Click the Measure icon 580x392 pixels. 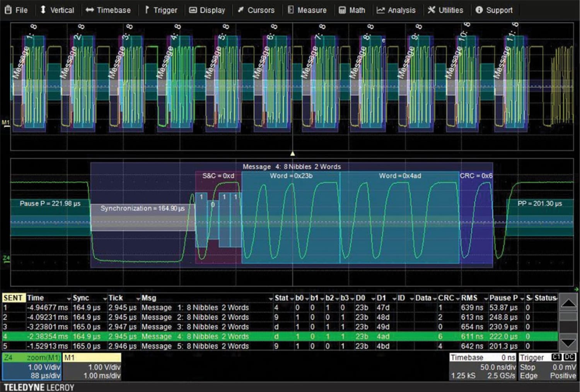click(290, 10)
